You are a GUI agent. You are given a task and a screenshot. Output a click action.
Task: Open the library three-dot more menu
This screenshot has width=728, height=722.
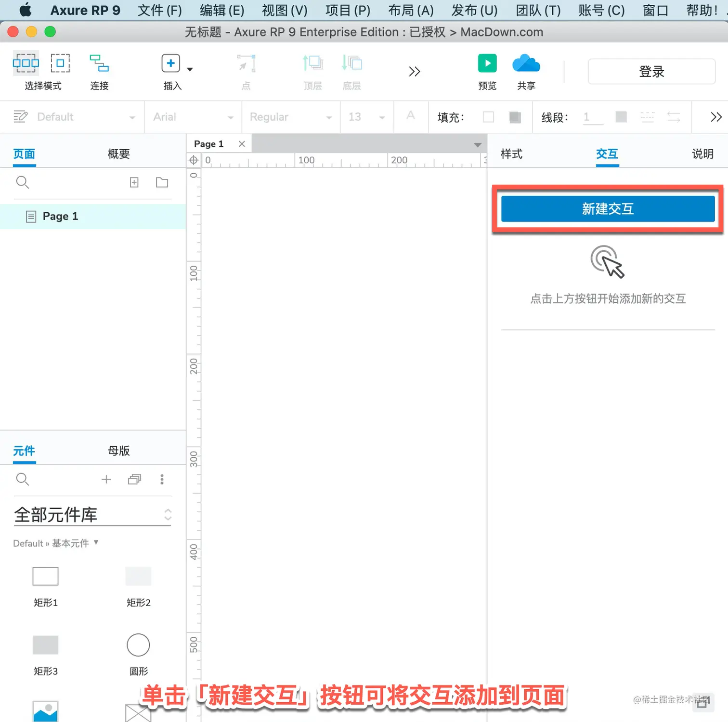(x=162, y=479)
